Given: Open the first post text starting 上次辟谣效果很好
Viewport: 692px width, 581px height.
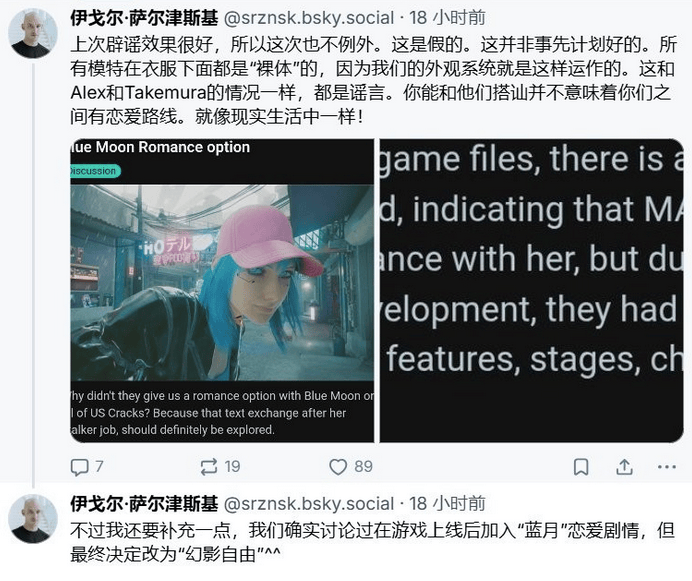Looking at the screenshot, I should point(373,80).
